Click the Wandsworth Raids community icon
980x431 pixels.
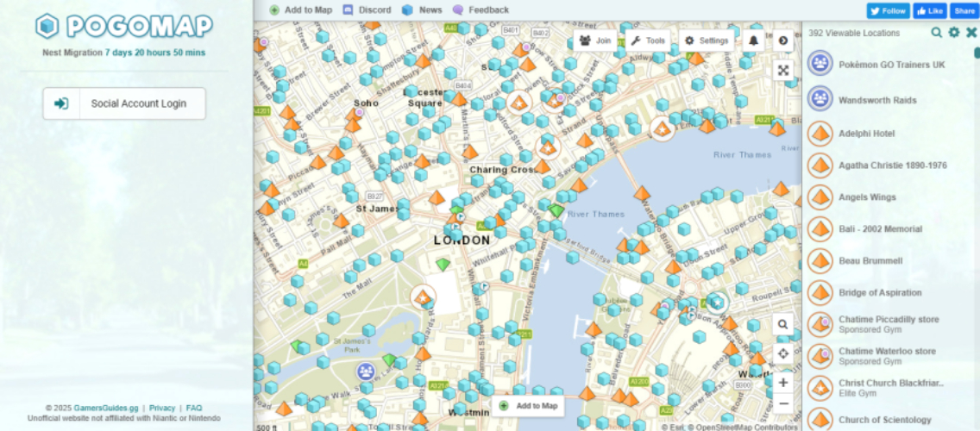[x=820, y=99]
